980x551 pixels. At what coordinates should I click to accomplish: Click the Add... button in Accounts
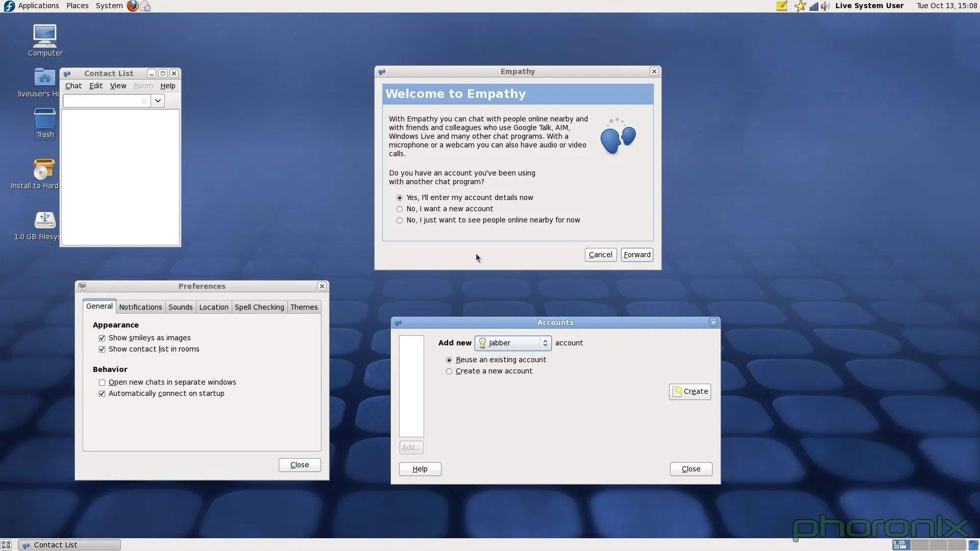[411, 448]
